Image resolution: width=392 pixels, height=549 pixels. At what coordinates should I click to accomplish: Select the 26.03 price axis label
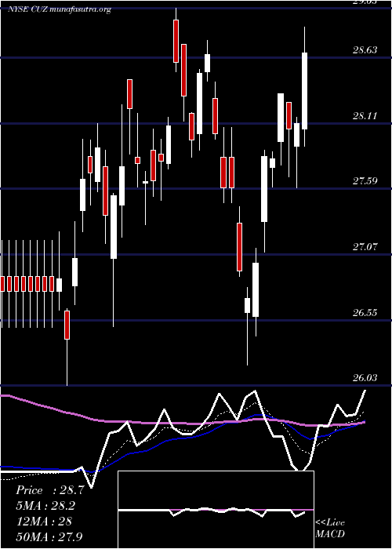tap(365, 378)
